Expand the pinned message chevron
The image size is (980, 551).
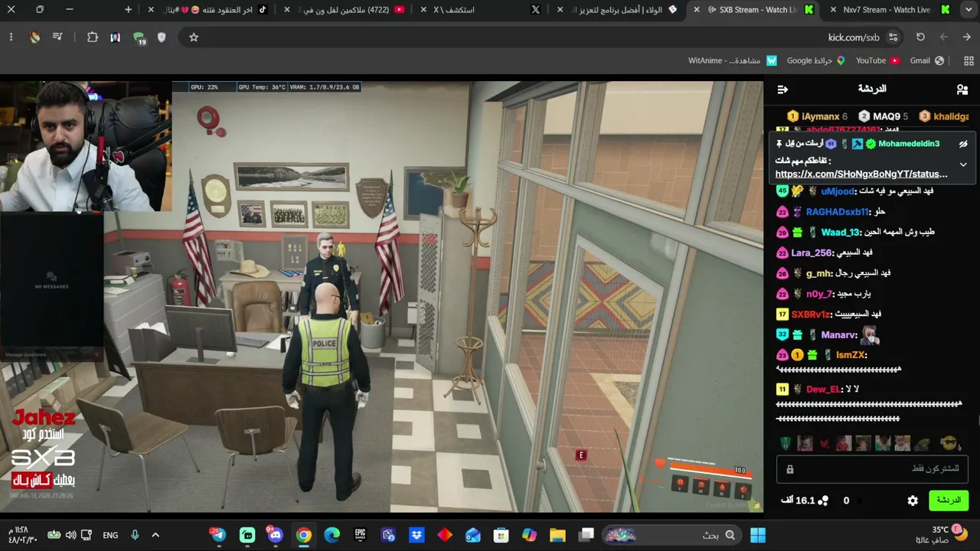point(963,165)
